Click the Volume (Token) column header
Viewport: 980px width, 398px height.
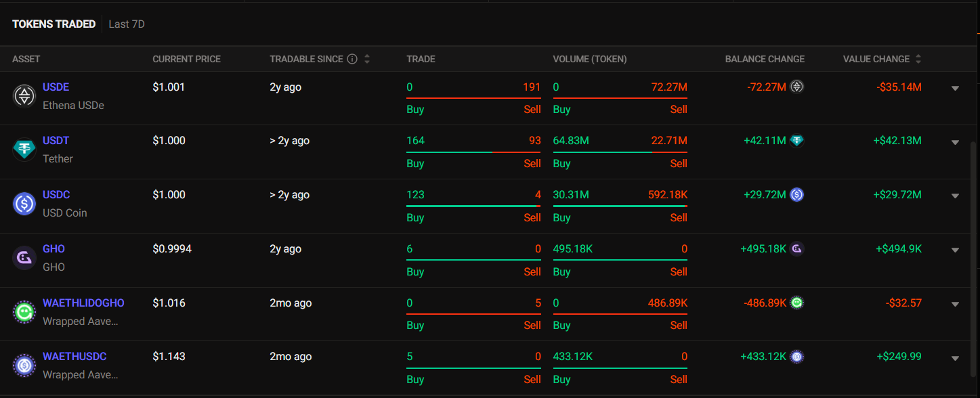590,59
